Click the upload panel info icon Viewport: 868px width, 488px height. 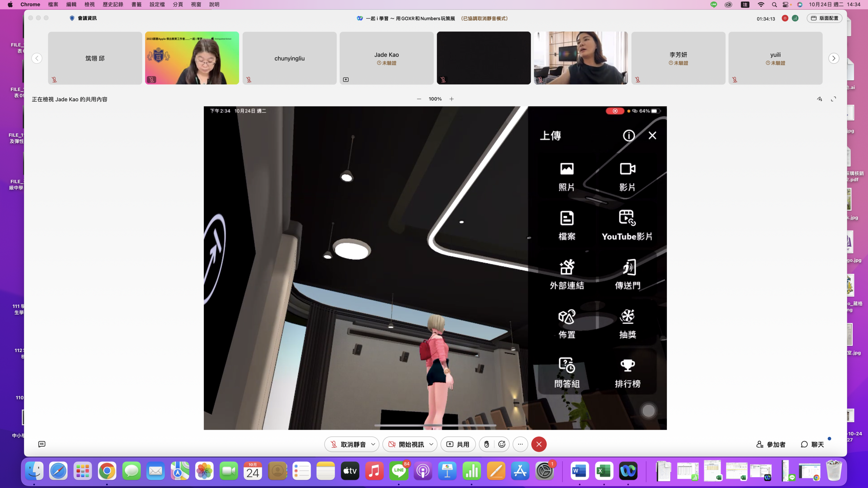629,136
